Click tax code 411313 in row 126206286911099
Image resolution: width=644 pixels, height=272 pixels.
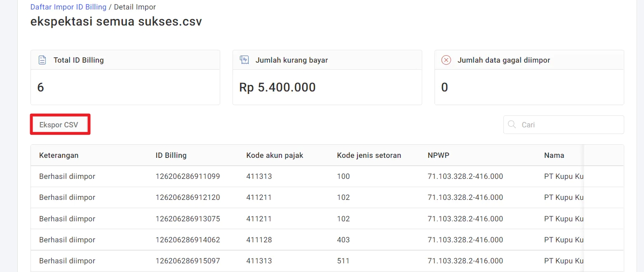[259, 176]
